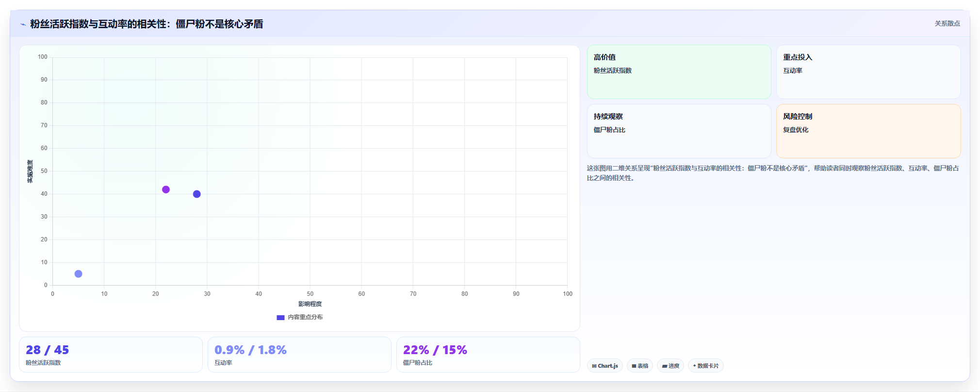Click the 50 tick label on the x-axis
980x392 pixels.
pos(310,294)
